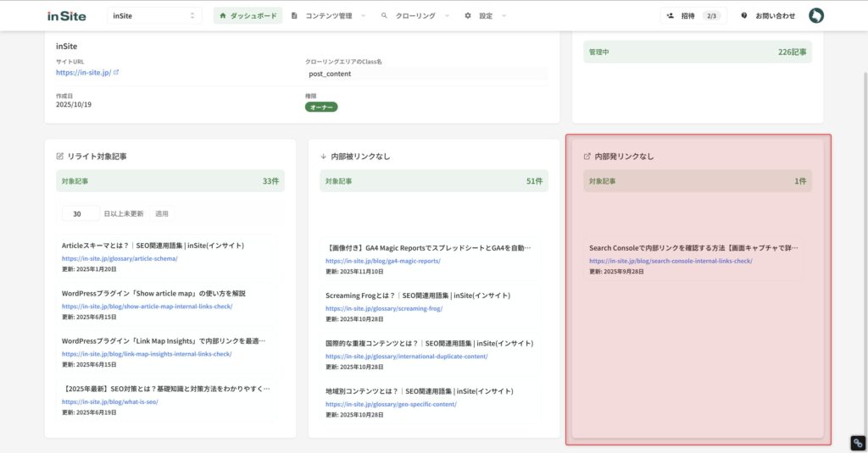Click the edit icon beside リライト対象記事
The width and height of the screenshot is (868, 453).
(60, 157)
